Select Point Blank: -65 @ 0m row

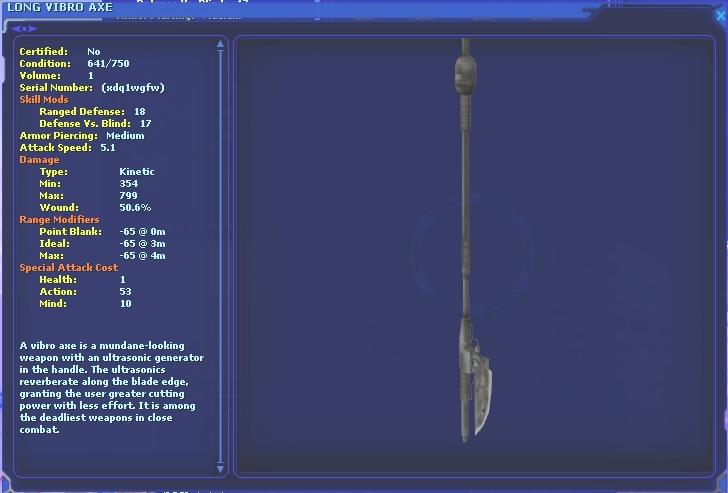102,232
